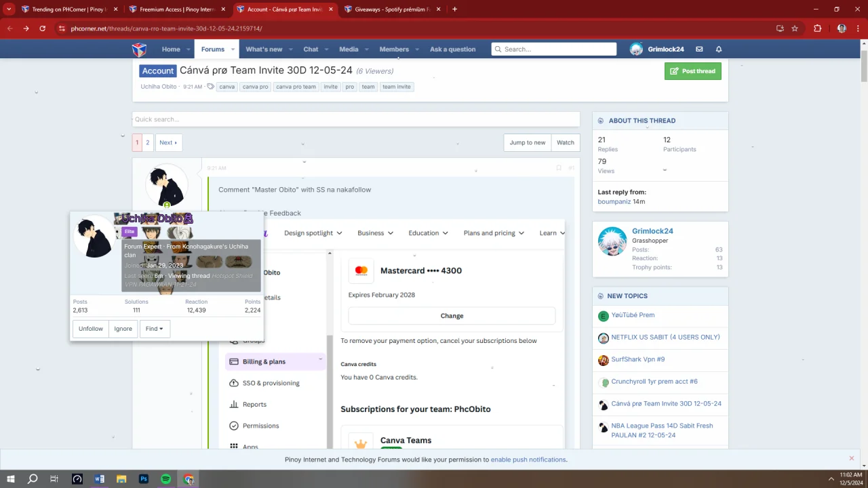This screenshot has width=868, height=488.
Task: Open the Windows Start menu
Action: click(11, 479)
